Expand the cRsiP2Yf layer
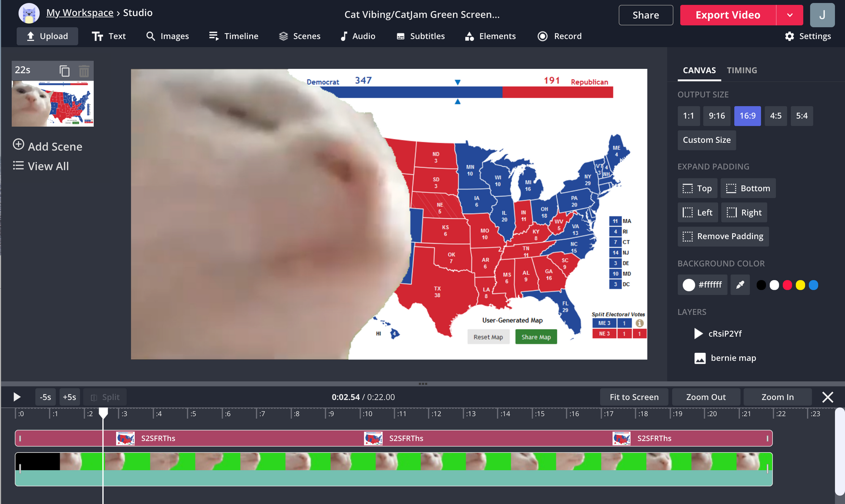The height and width of the screenshot is (504, 845). pyautogui.click(x=698, y=333)
